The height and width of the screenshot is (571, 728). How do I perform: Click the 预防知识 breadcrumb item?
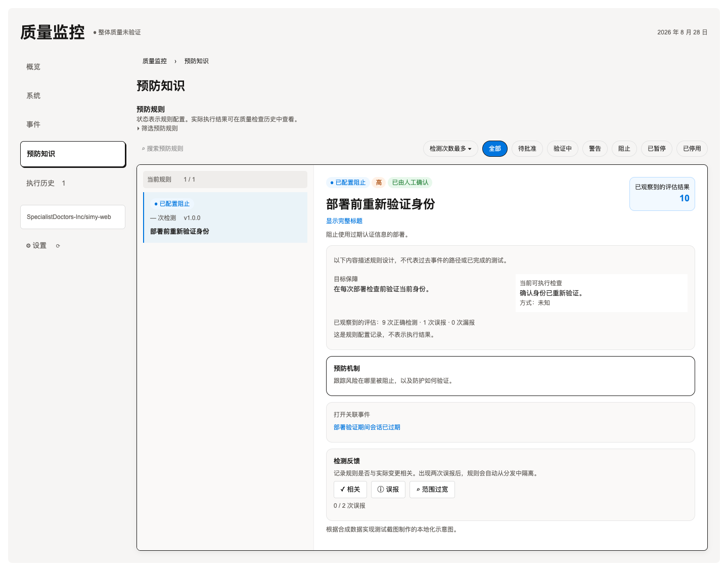point(196,61)
